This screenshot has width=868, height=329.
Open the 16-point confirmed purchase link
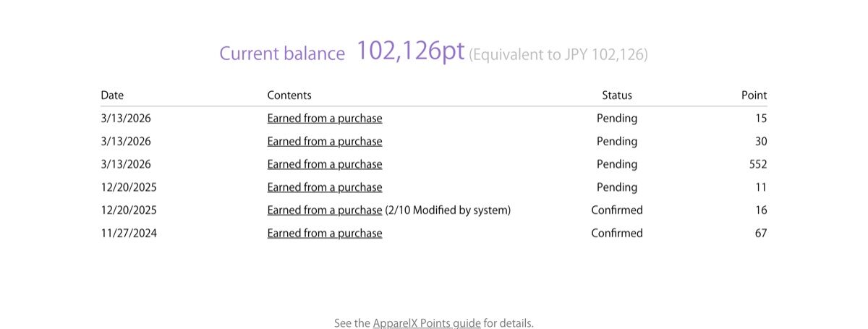(325, 210)
